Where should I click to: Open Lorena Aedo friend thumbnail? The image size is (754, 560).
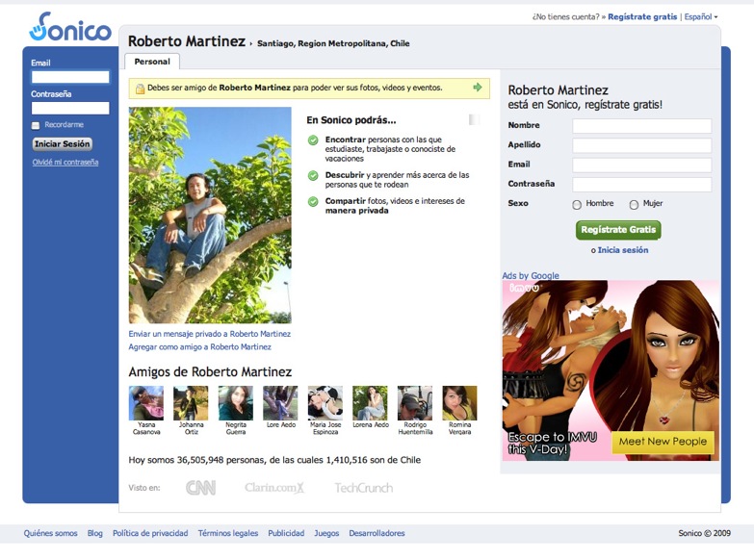(x=370, y=403)
